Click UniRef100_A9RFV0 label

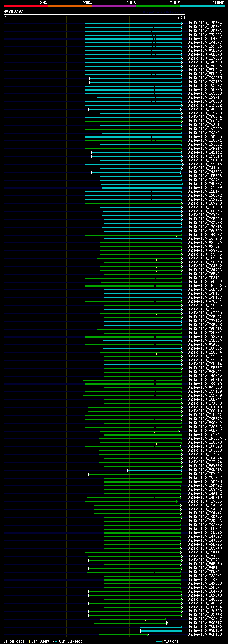pyautogui.click(x=204, y=517)
